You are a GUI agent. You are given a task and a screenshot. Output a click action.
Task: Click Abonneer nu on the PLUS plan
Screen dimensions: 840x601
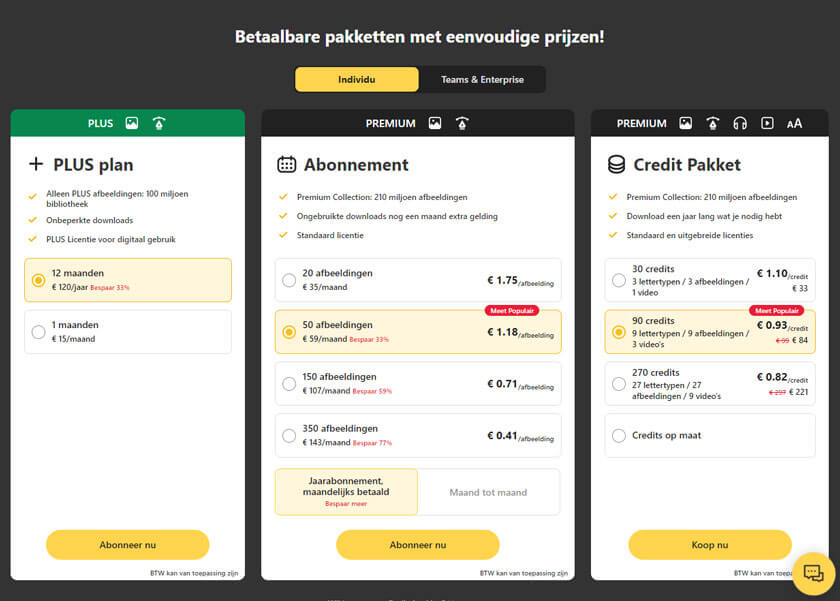click(x=127, y=544)
